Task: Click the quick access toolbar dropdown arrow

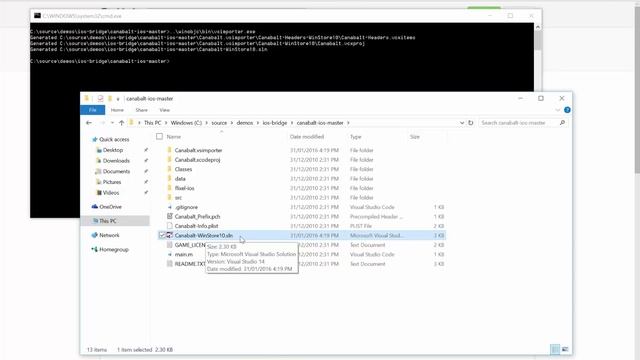Action: (118, 99)
